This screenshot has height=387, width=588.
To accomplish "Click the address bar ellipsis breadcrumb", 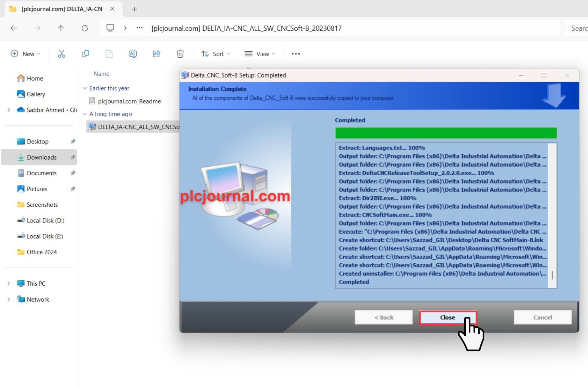I will (x=139, y=28).
